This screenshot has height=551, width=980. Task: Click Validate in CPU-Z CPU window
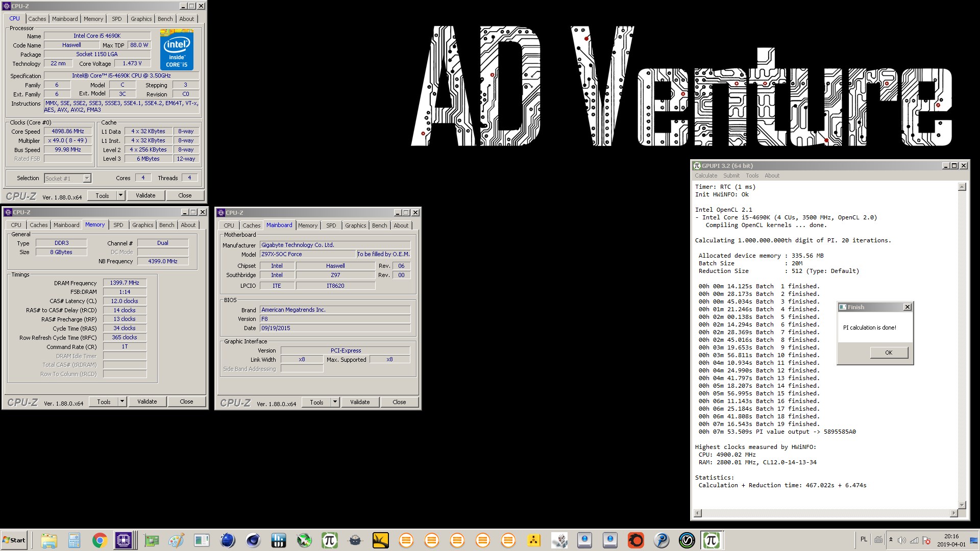145,195
